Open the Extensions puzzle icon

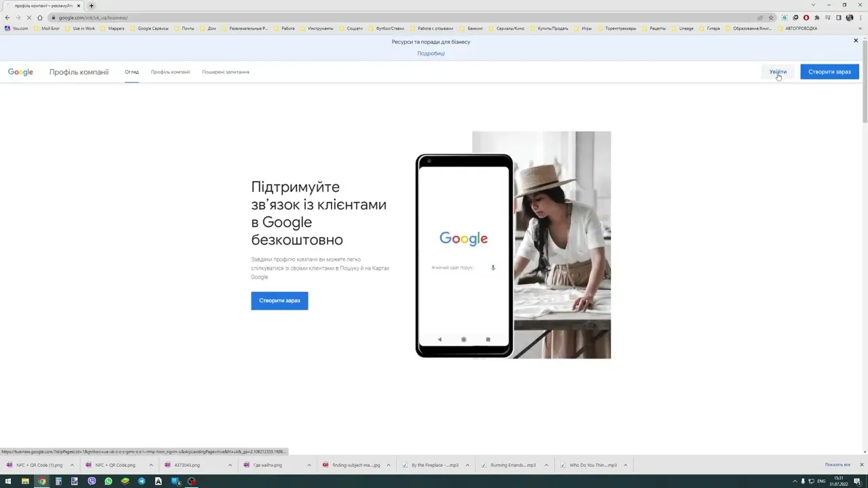pos(817,18)
